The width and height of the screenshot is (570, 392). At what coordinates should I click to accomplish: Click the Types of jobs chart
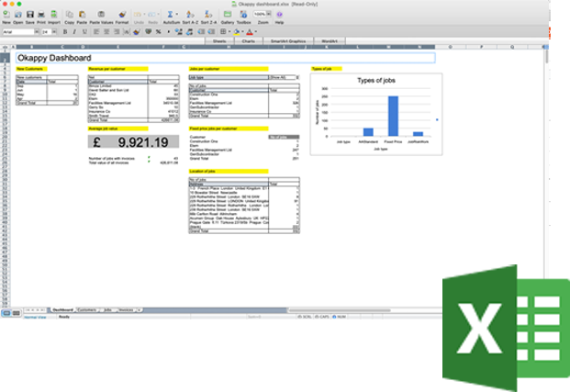point(376,114)
